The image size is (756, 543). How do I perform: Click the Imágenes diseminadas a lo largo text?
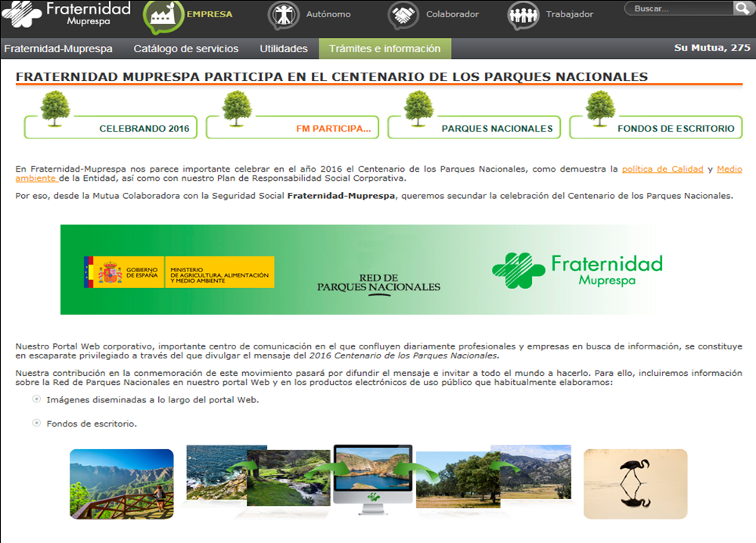152,400
